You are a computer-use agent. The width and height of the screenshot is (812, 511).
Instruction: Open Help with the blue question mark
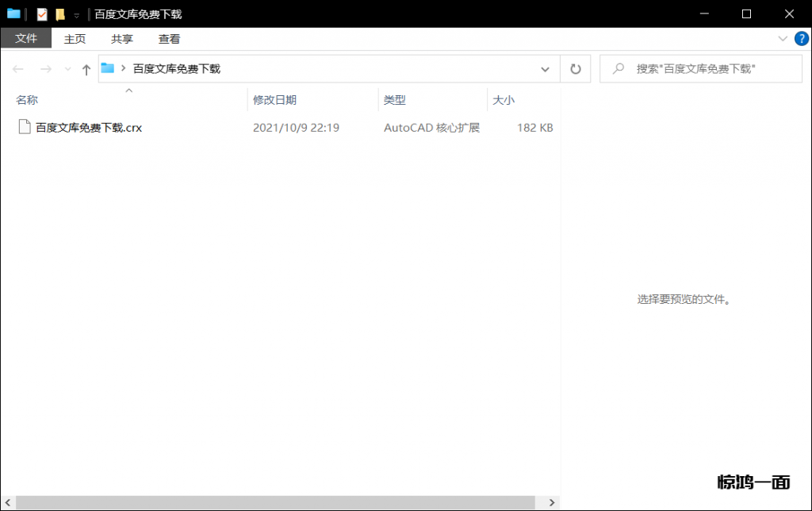tap(801, 38)
